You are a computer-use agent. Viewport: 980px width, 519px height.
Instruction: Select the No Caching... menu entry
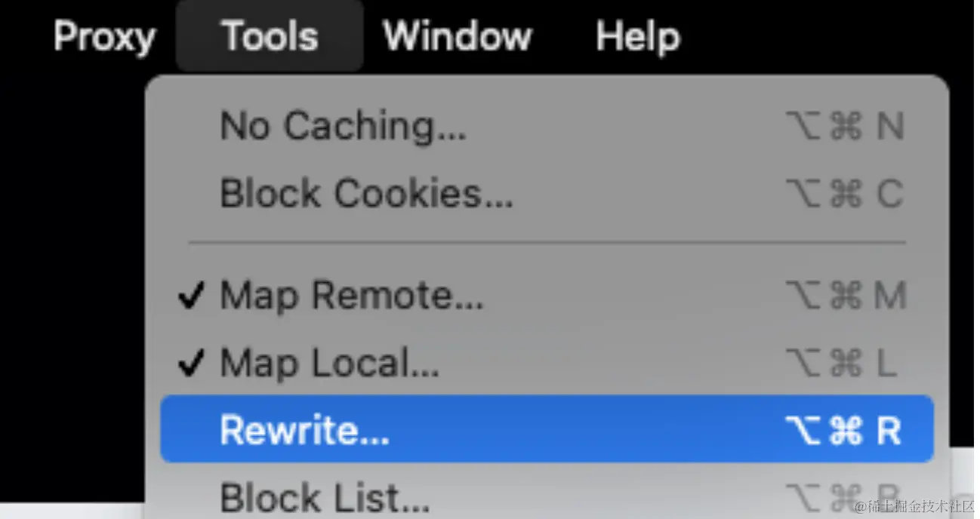pos(343,126)
